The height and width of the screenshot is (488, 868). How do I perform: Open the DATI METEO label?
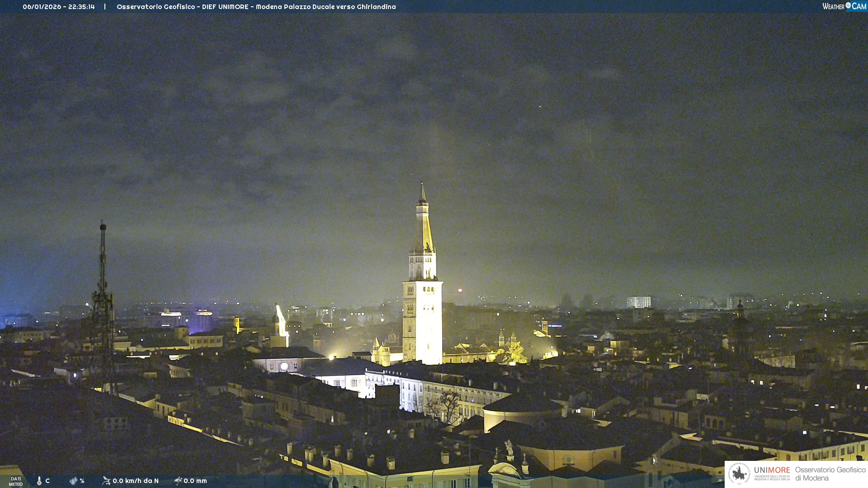[x=16, y=481]
